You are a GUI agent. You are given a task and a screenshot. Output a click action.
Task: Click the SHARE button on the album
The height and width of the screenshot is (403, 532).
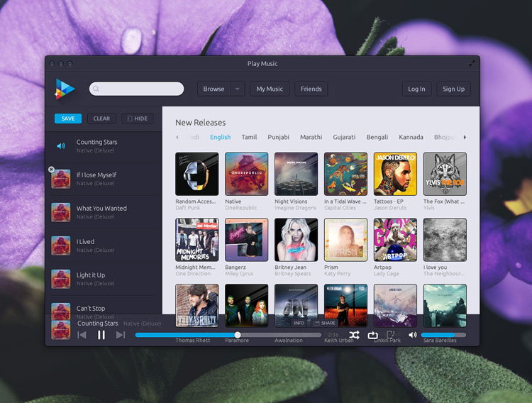pos(325,323)
